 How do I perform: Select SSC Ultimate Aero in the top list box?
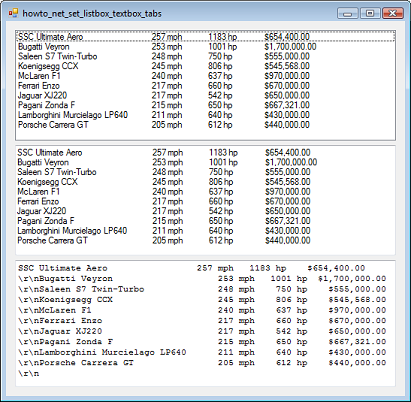pos(205,37)
